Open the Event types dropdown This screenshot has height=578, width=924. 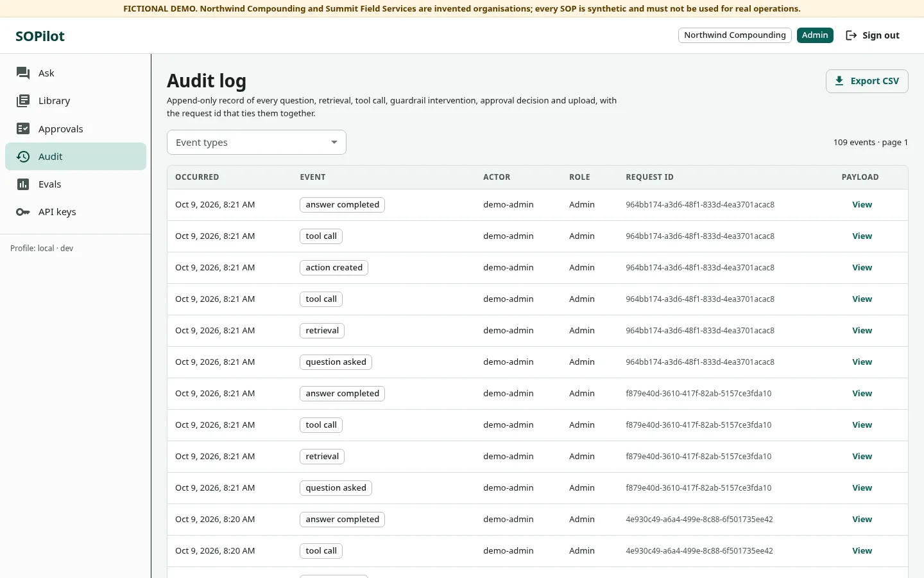pos(257,143)
